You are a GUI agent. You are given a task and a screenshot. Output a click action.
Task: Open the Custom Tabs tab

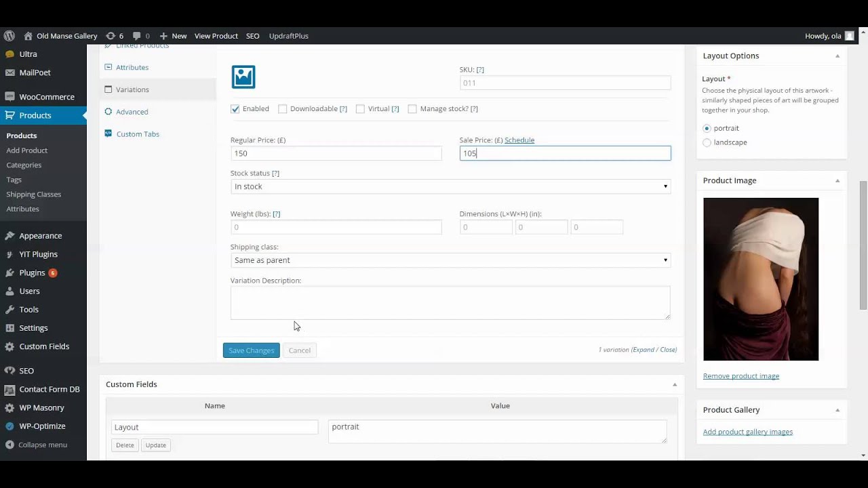[138, 134]
